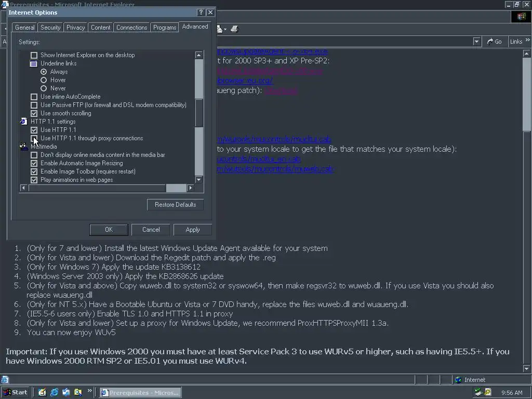Click the system tray clock showing 9:56 AM
The height and width of the screenshot is (399, 532).
coord(512,393)
